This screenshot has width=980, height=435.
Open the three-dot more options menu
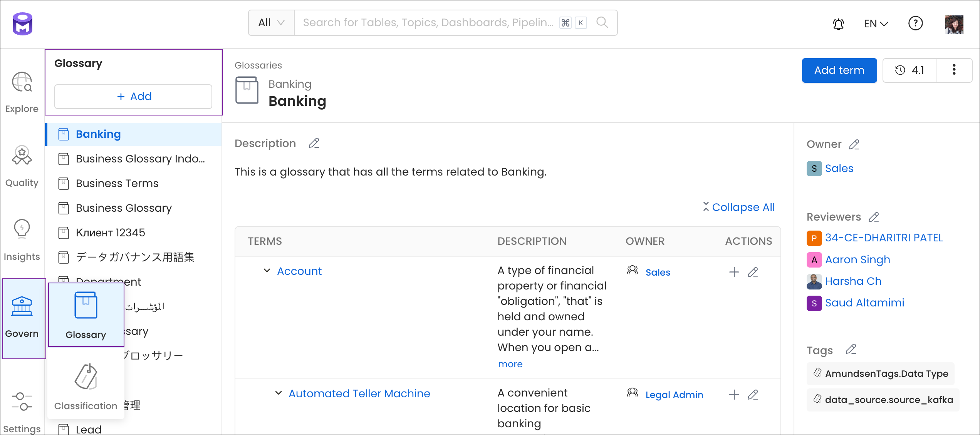954,70
